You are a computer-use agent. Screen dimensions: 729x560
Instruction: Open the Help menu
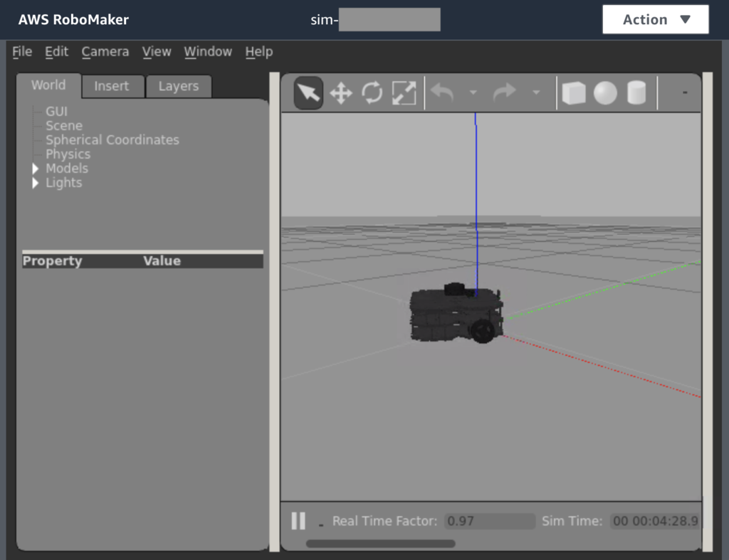(259, 51)
